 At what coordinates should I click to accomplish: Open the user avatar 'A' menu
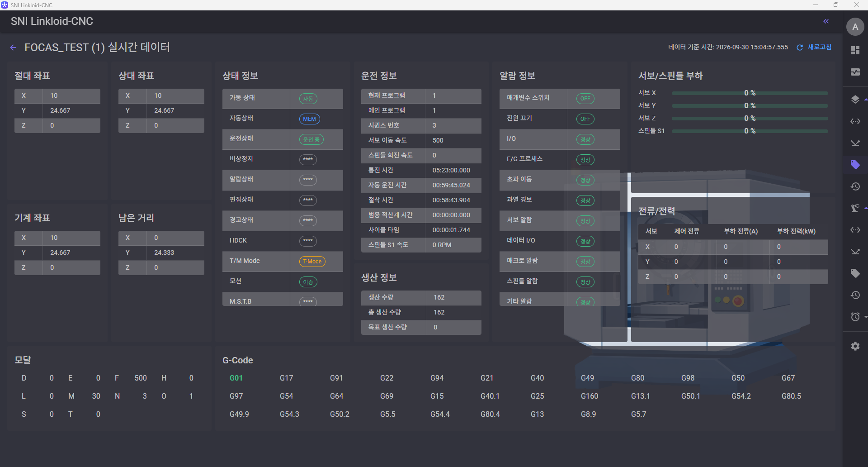click(855, 27)
